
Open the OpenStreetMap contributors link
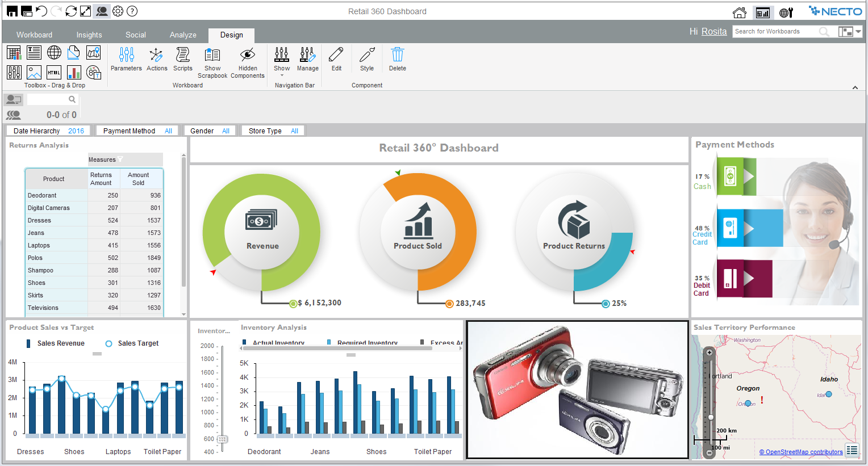[x=800, y=452]
